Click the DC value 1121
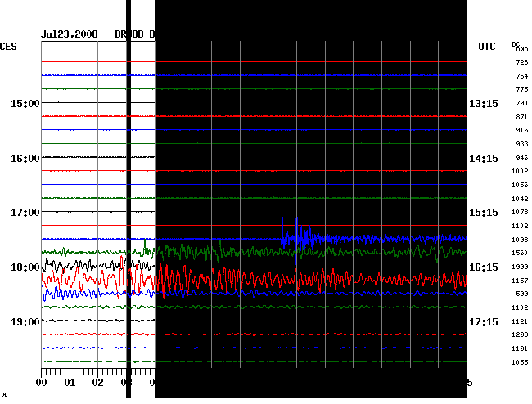The image size is (532, 404). (520, 321)
